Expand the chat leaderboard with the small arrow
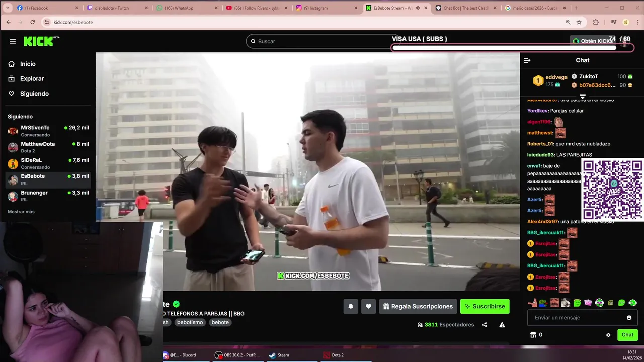The height and width of the screenshot is (362, 644). click(582, 96)
